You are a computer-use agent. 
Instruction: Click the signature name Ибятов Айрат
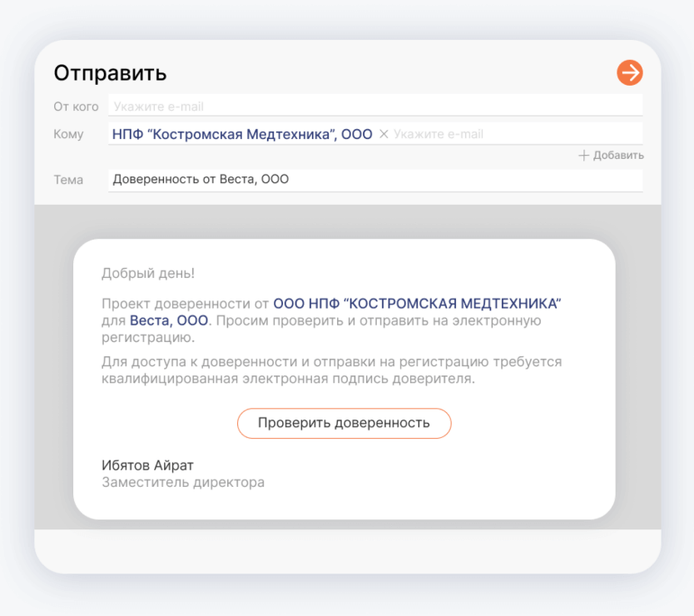147,465
